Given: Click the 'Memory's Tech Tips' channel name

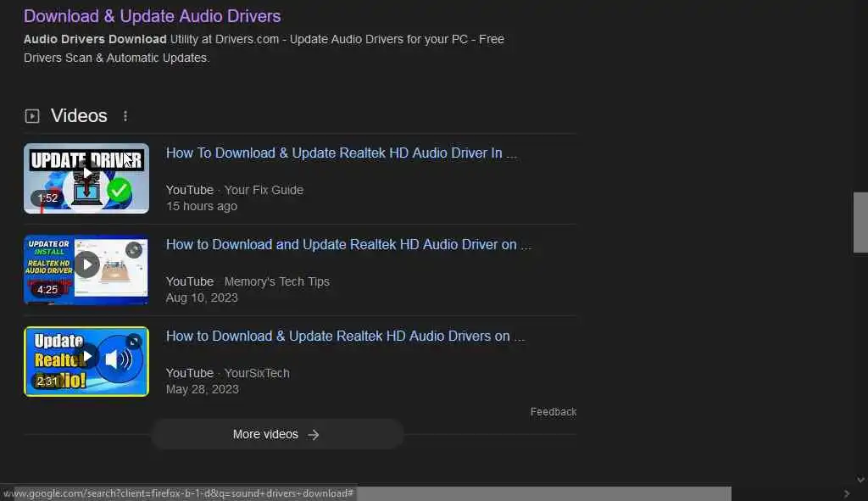Looking at the screenshot, I should point(277,281).
